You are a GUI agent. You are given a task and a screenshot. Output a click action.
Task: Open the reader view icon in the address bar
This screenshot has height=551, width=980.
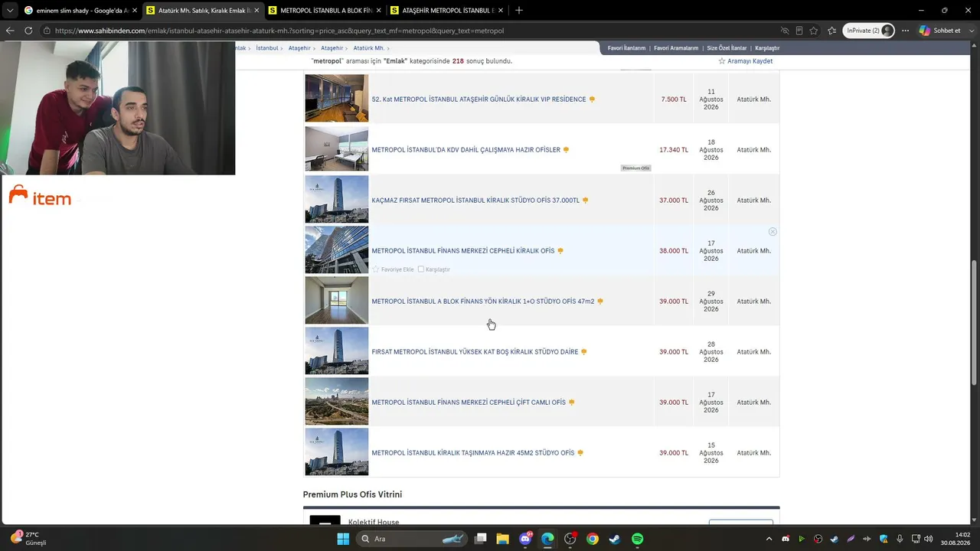point(799,31)
